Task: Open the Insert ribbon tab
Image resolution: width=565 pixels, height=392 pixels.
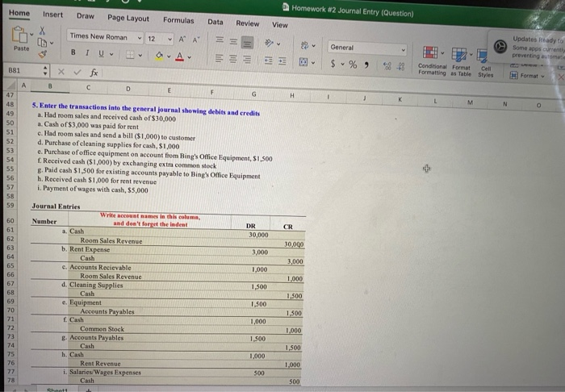Action: tap(52, 15)
